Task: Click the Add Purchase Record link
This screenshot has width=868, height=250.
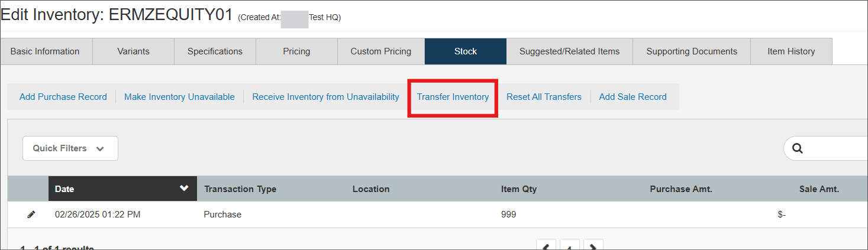Action: 63,97
